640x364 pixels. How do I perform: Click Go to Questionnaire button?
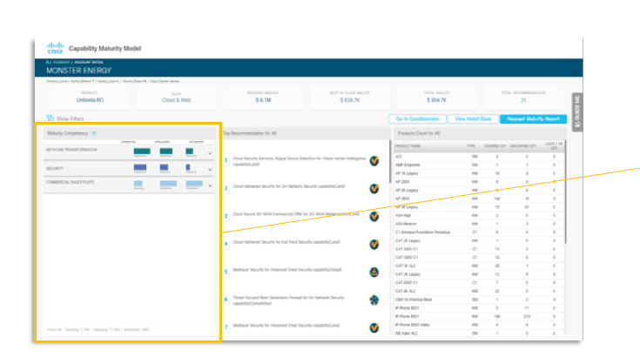(x=417, y=118)
